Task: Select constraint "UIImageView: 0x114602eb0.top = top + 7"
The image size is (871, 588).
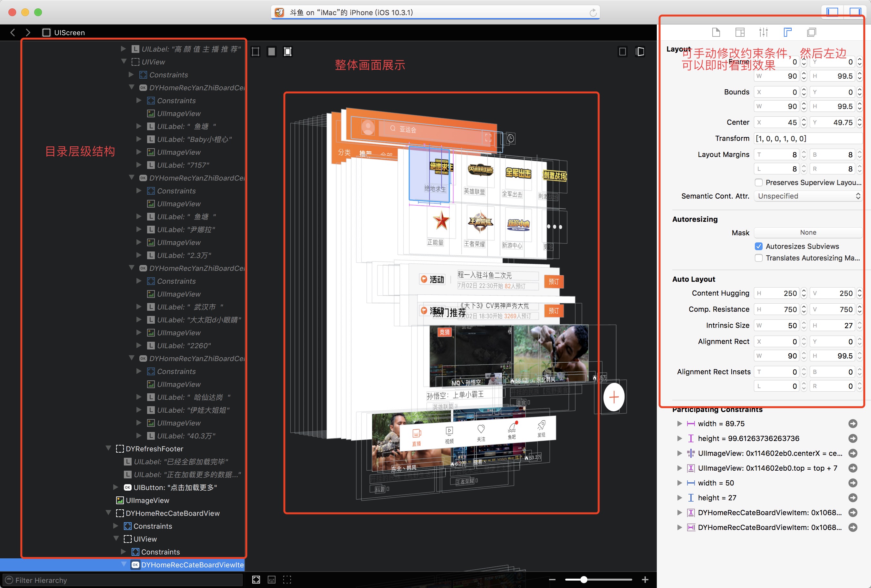Action: 767,468
